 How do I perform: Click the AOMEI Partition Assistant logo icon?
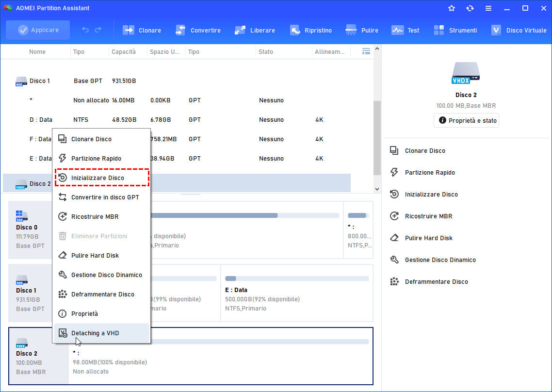pos(8,8)
